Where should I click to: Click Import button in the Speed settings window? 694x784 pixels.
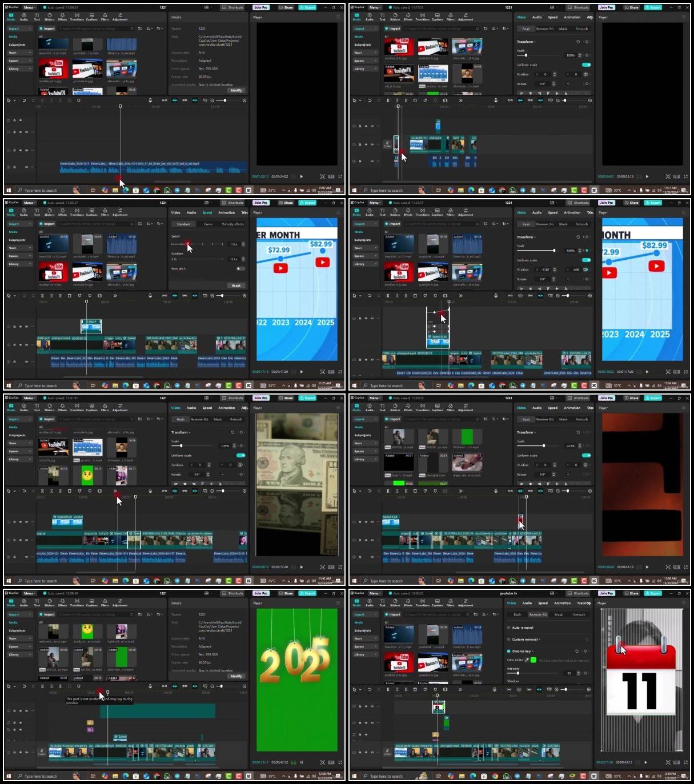pos(47,224)
